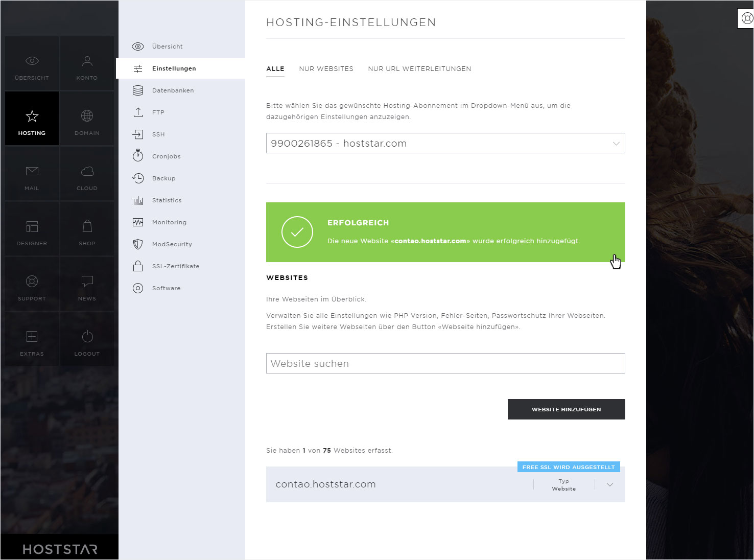This screenshot has height=560, width=754.
Task: Click the SSH login arrow icon
Action: click(138, 134)
